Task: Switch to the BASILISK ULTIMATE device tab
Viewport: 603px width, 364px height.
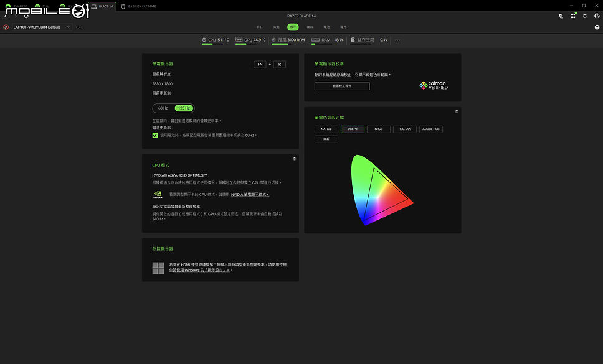Action: tap(139, 6)
